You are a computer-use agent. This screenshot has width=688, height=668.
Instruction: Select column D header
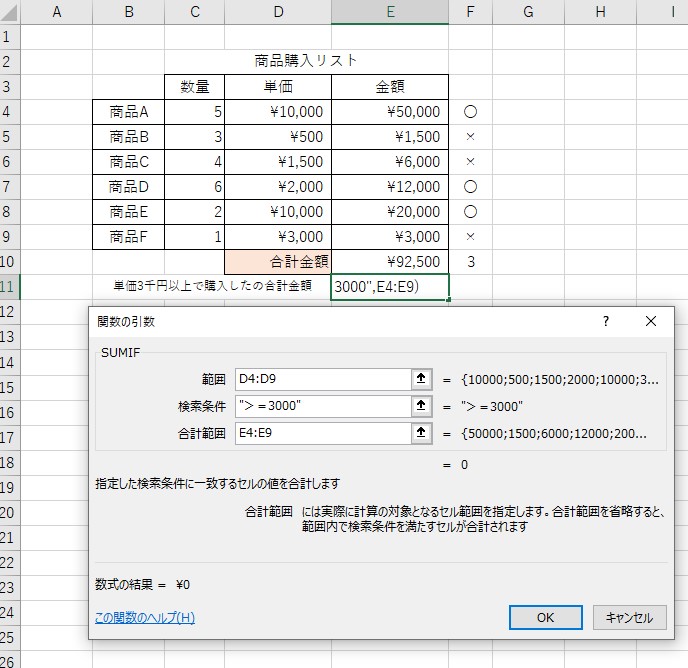pos(278,12)
